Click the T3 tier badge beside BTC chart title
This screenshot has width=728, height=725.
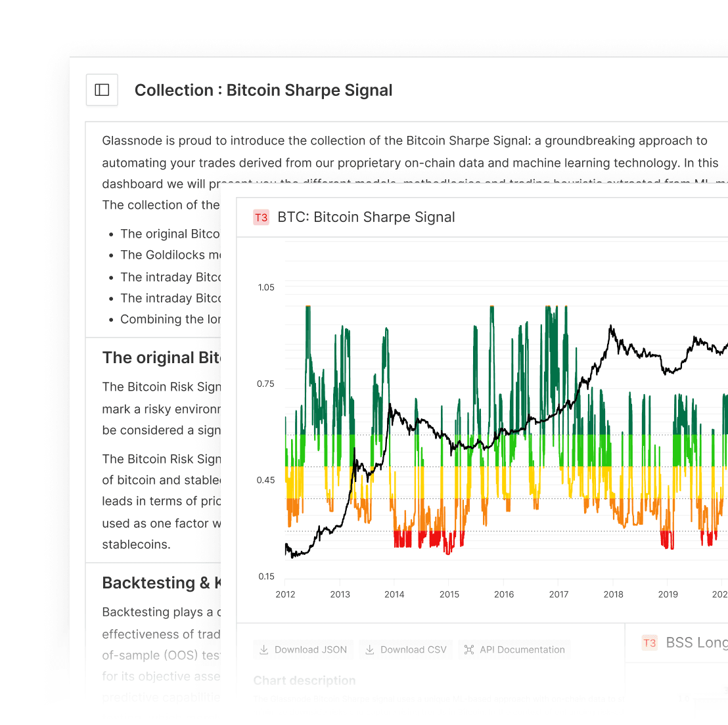coord(261,216)
